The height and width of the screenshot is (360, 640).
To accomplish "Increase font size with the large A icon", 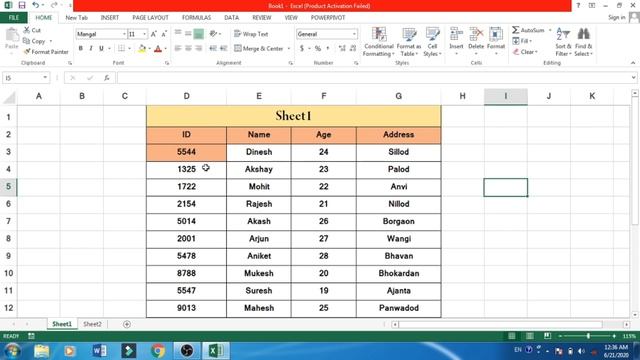I will point(153,34).
